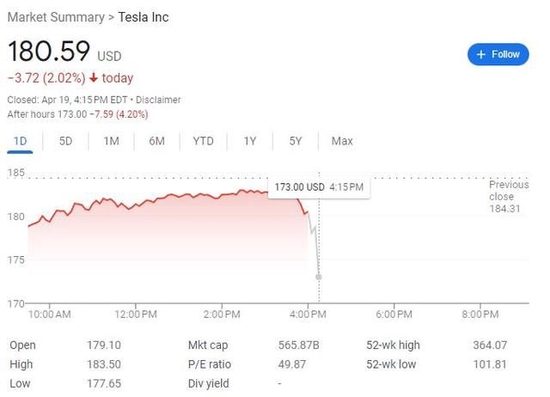Click the 173.00 USD chart tooltip
550x397 pixels.
[x=319, y=187]
